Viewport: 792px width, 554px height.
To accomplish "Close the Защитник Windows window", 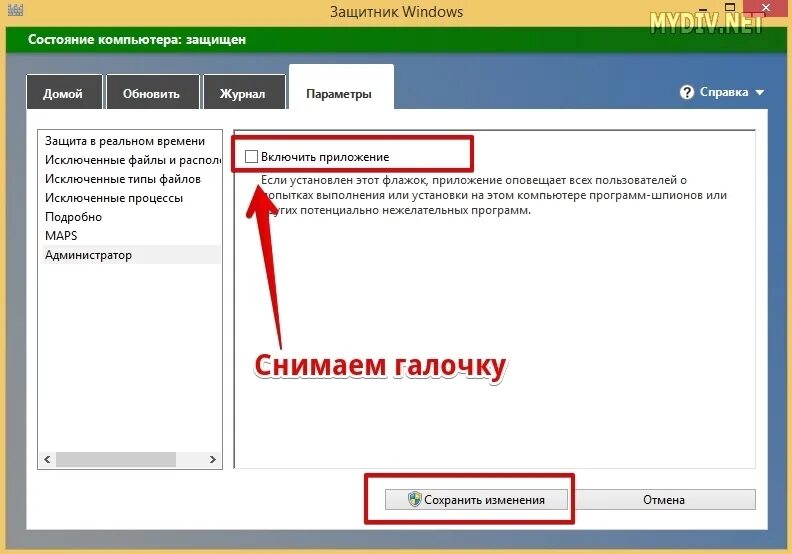I will 767,7.
